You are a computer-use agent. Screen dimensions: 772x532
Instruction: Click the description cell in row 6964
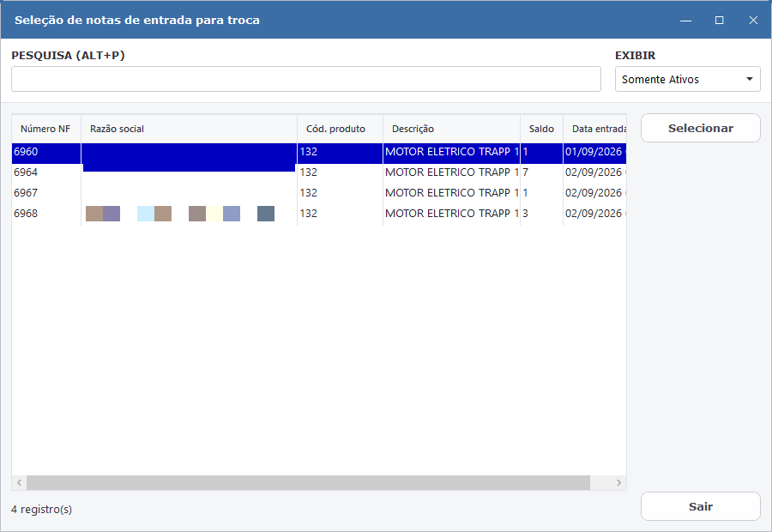click(451, 172)
